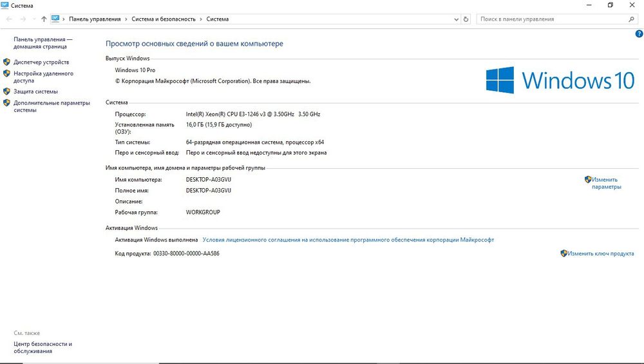Open Центр безопасности и обслуживания
The height and width of the screenshot is (364, 644).
coord(43,347)
